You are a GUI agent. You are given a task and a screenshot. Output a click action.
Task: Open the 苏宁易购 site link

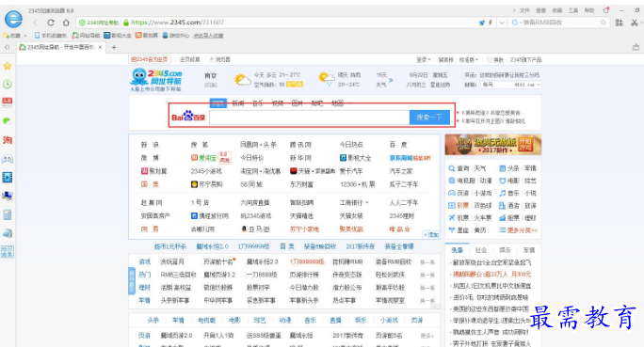coord(206,184)
